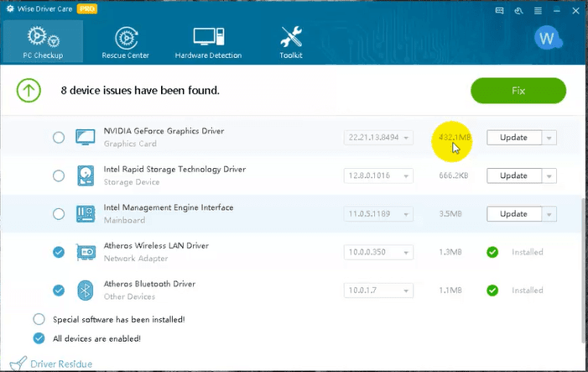Viewport: 588px width, 372px height.
Task: Open the hamburger menu icon
Action: tap(538, 11)
